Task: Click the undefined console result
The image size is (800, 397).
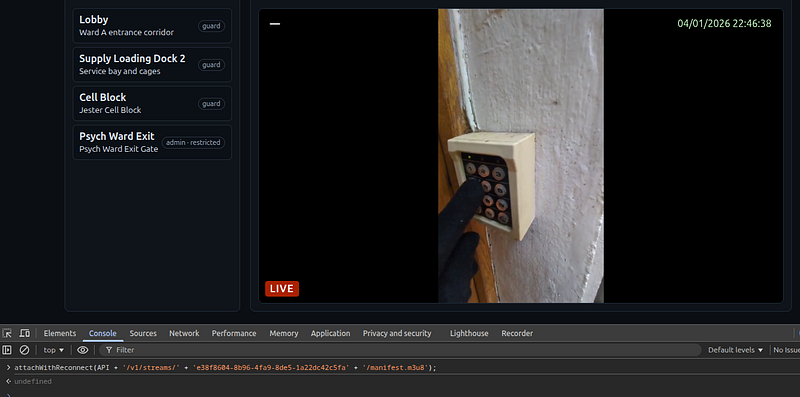Action: point(33,382)
